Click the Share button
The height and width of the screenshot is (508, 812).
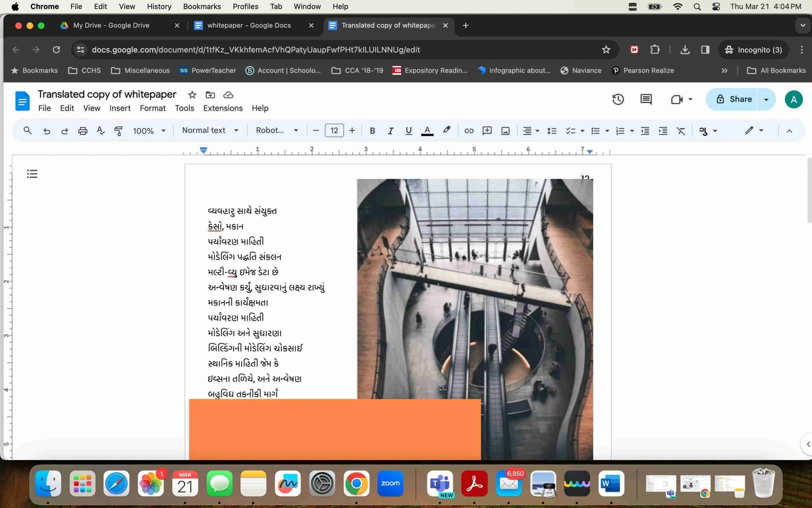[731, 99]
